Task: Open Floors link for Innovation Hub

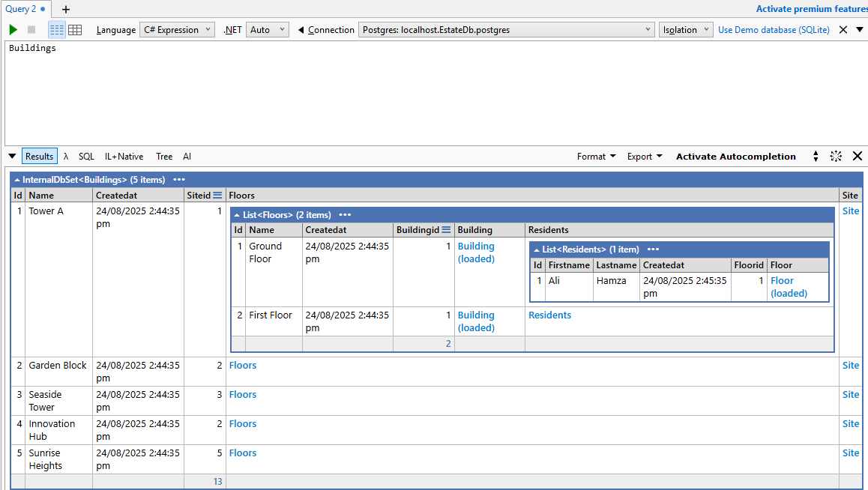Action: [x=242, y=423]
